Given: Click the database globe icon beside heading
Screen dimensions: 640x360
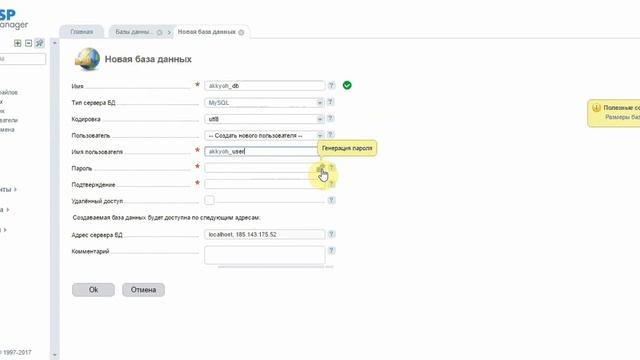Looking at the screenshot, I should [x=87, y=59].
